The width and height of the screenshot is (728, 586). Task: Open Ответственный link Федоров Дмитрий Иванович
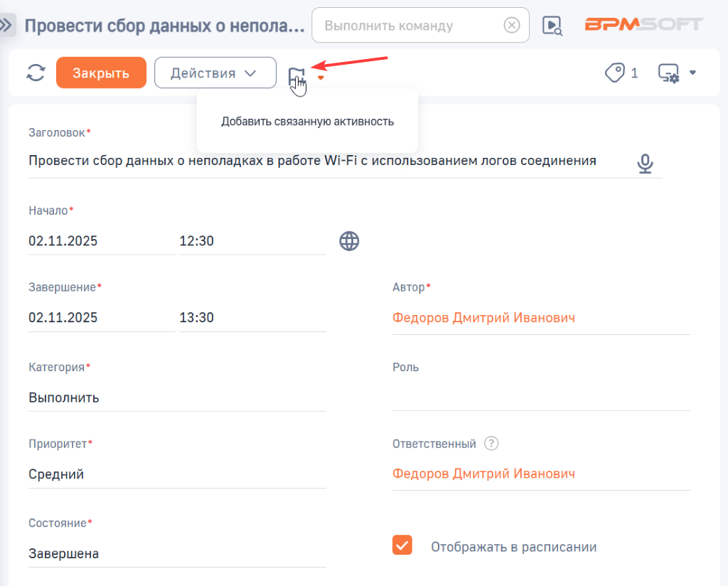point(483,474)
